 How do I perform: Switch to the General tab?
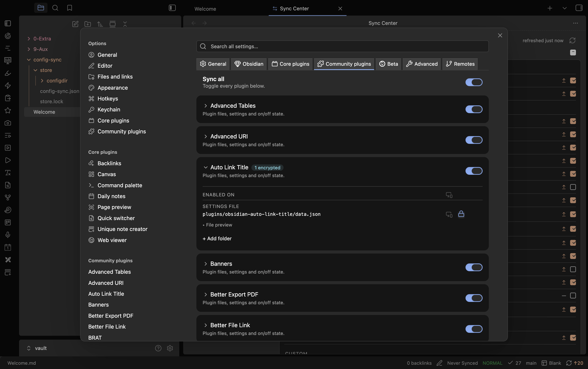tap(213, 64)
